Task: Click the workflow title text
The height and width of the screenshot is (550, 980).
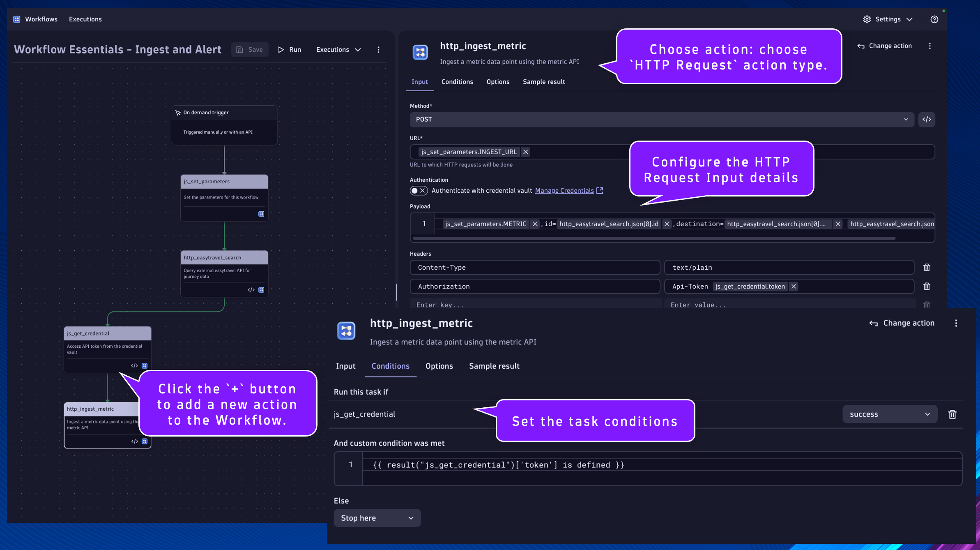Action: [117, 50]
